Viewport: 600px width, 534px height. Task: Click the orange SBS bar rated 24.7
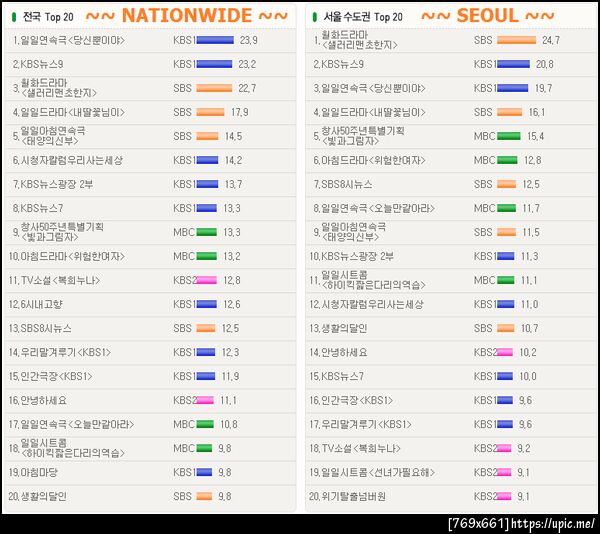click(x=517, y=40)
